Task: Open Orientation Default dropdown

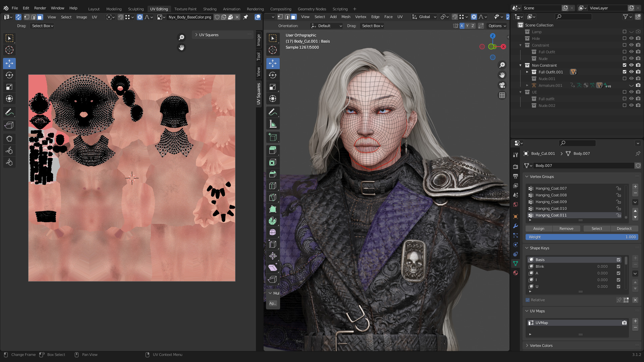Action: coord(326,26)
